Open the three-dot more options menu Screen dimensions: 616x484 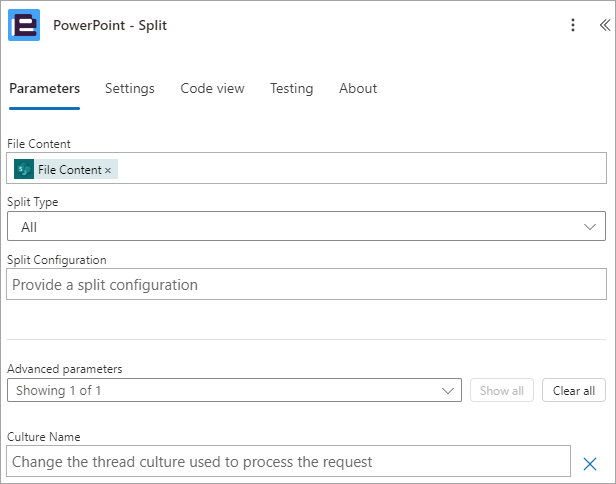[573, 25]
